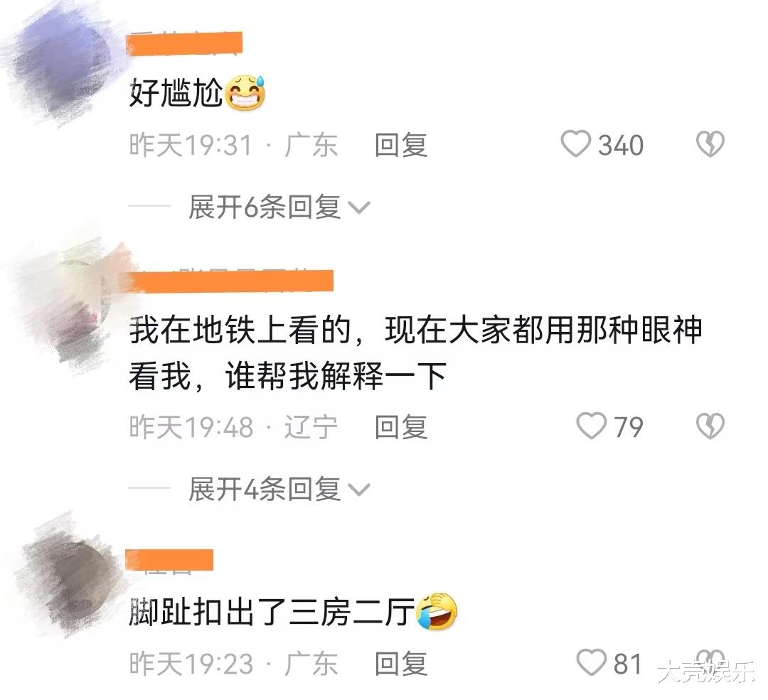Like the subway comment with 79 likes
Viewport: 768px width, 700px height.
(x=591, y=426)
